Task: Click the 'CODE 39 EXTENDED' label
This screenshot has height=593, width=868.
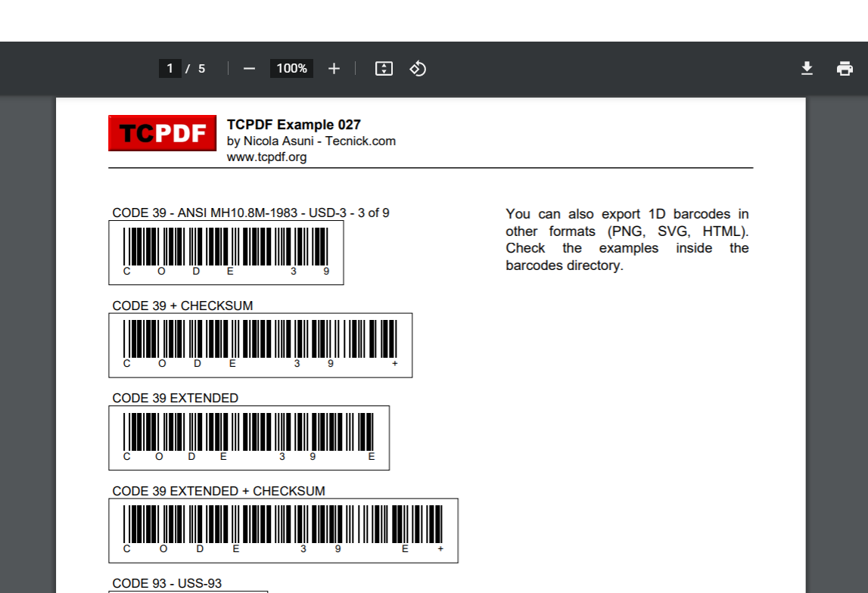Action: pos(176,399)
